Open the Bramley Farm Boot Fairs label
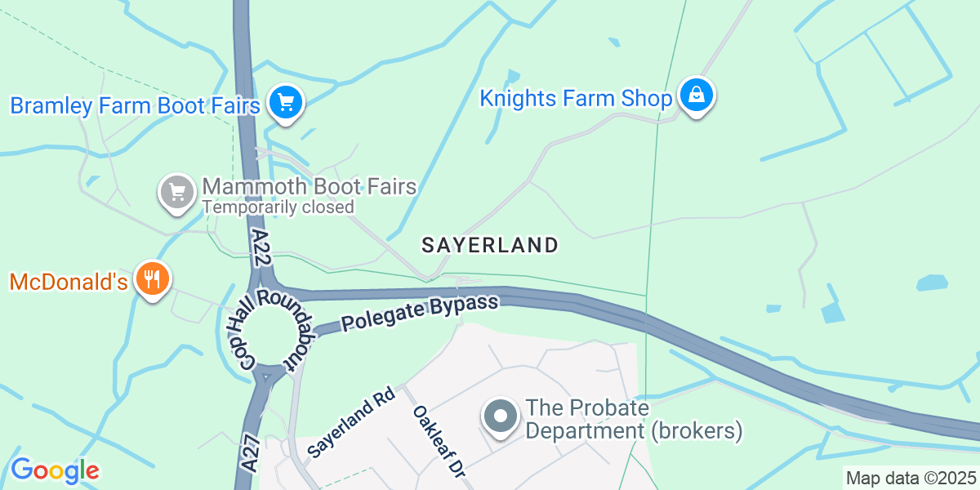This screenshot has height=490, width=980. coord(136,105)
